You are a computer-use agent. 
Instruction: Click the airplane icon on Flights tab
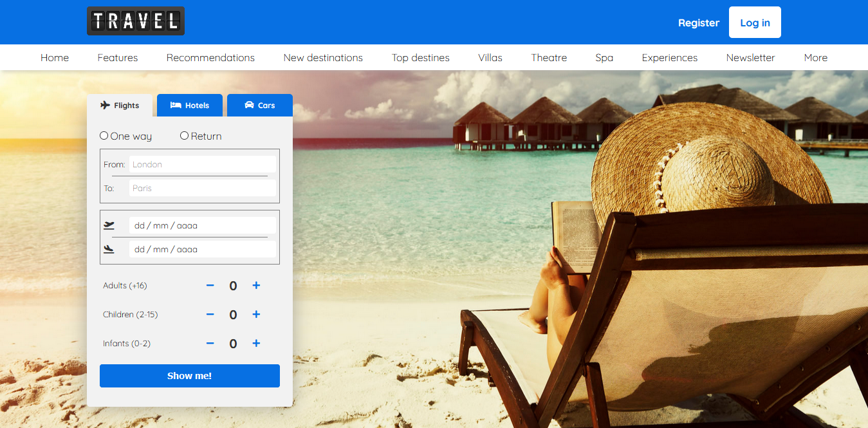point(106,106)
